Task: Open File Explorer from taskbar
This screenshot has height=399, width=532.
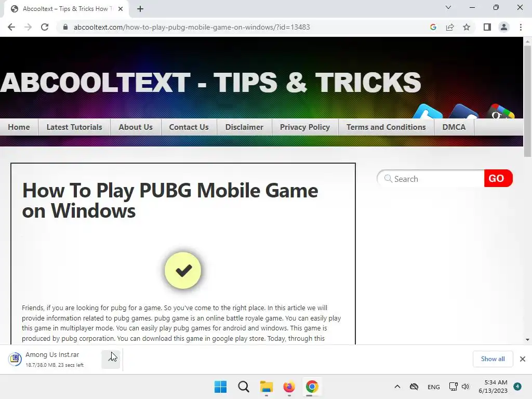Action: (267, 387)
